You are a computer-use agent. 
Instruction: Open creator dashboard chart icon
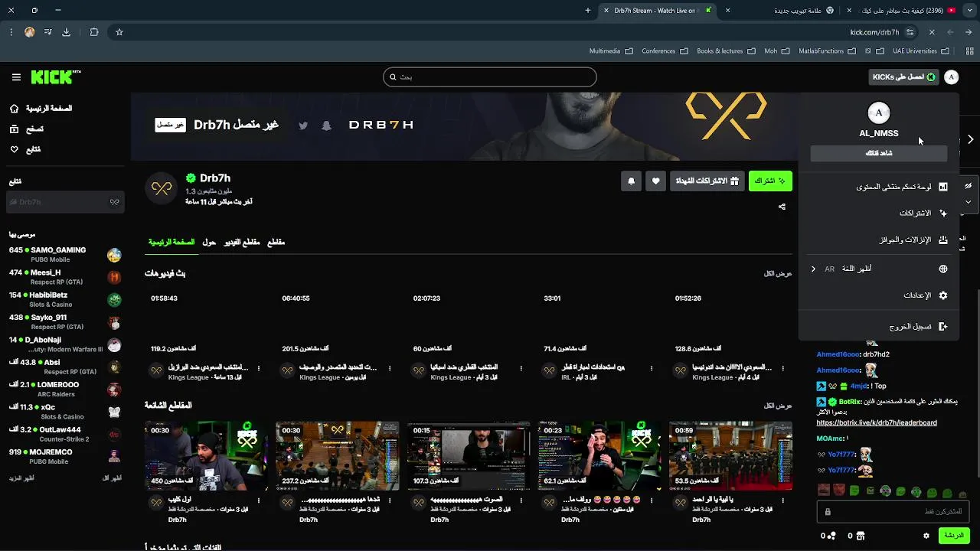943,187
